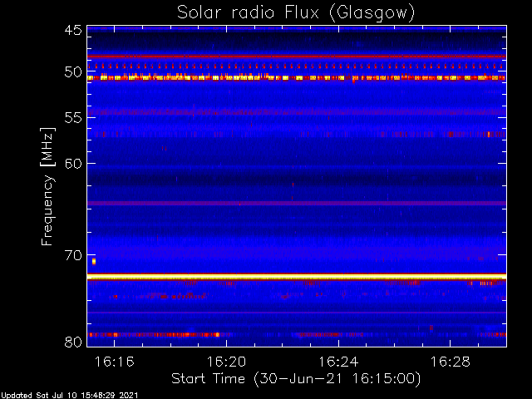Click the 16:28 time tick label
Viewport: 532px width, 399px height.
(x=451, y=362)
